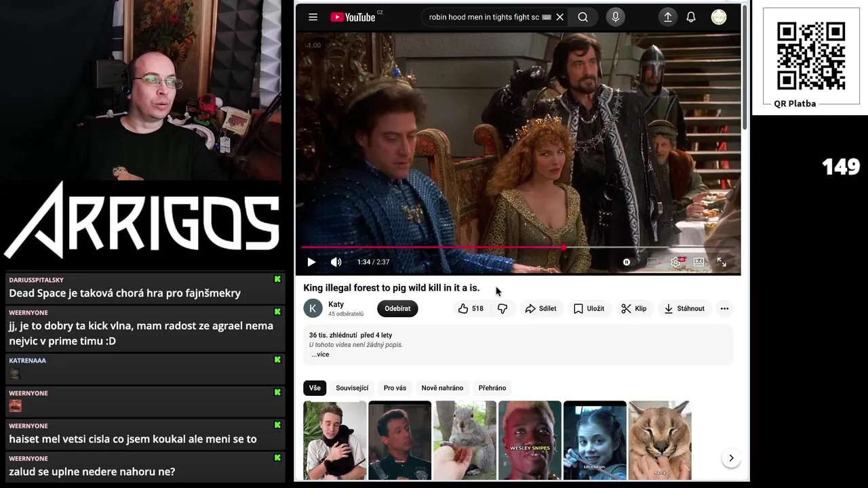Click message 'haiset mel vetsi cisla' in chat

click(x=132, y=439)
